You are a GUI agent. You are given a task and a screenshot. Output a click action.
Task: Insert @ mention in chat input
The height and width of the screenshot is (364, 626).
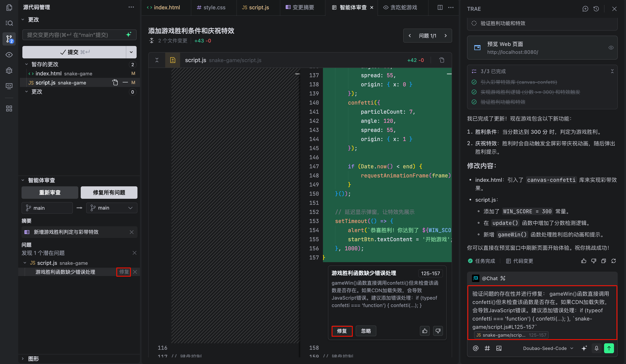click(x=476, y=348)
